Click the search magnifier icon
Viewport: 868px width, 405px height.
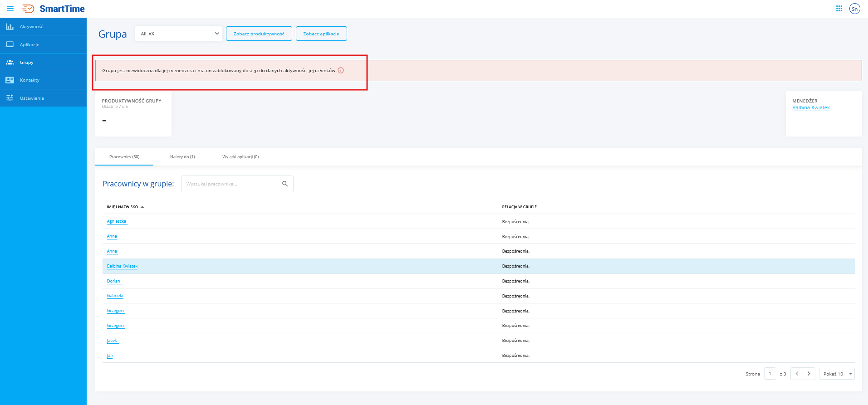285,184
